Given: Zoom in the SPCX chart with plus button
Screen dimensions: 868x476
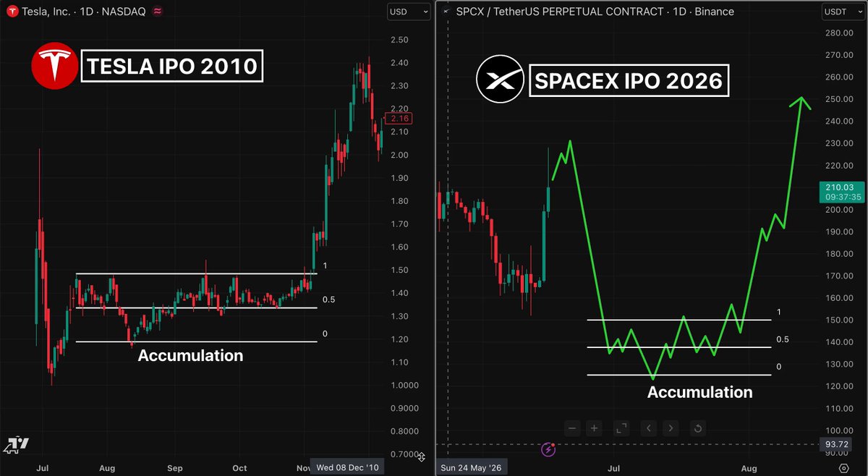Looking at the screenshot, I should click(595, 428).
